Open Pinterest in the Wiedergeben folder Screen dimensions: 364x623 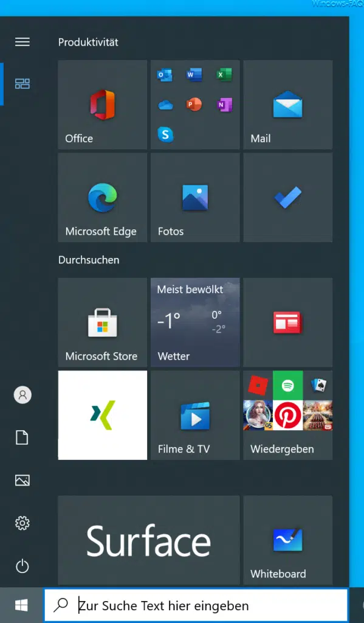click(x=288, y=415)
